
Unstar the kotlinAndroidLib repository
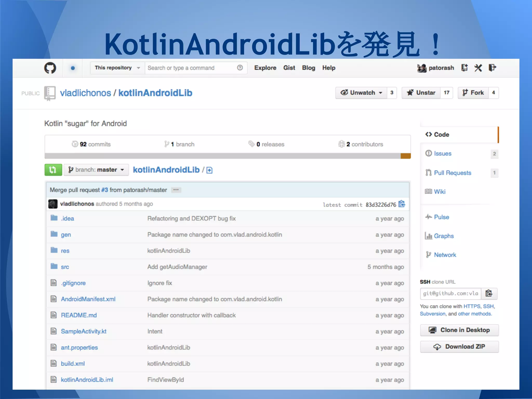coord(421,93)
